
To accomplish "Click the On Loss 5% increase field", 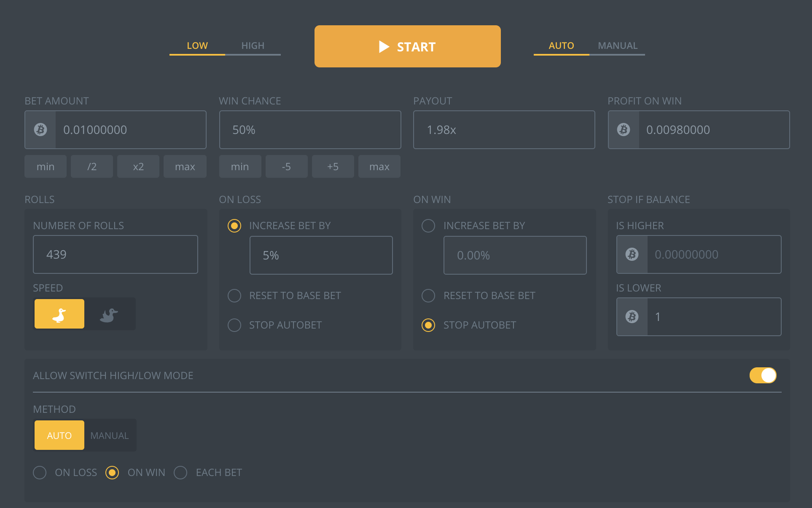I will [x=321, y=255].
